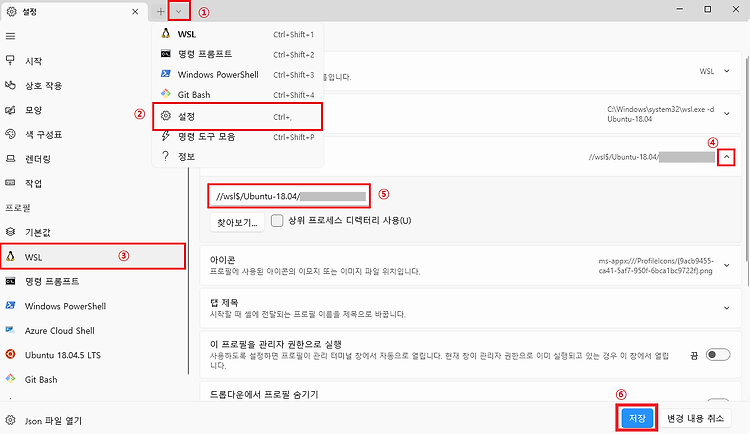The image size is (750, 434).
Task: Check 상위 프로세스 디렉터리 사용 checkbox
Action: (277, 221)
